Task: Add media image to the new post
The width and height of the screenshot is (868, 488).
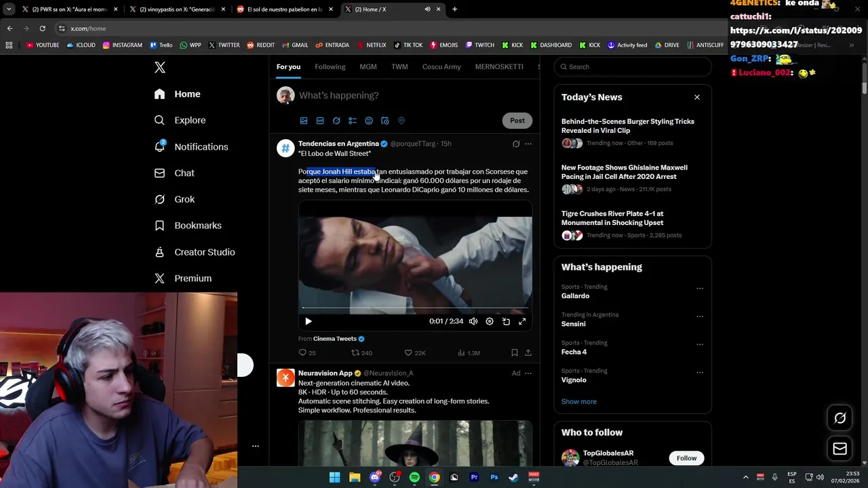Action: point(304,121)
